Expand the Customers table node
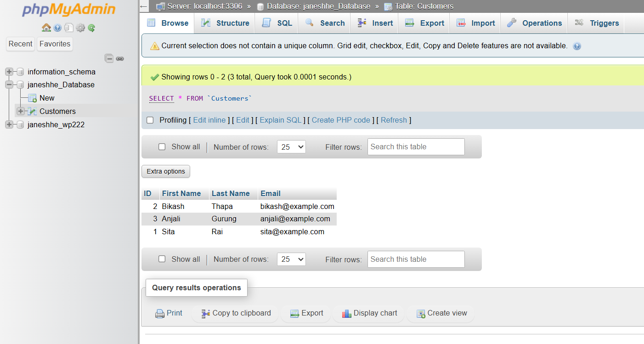Screen dimensions: 644x344 pos(21,111)
